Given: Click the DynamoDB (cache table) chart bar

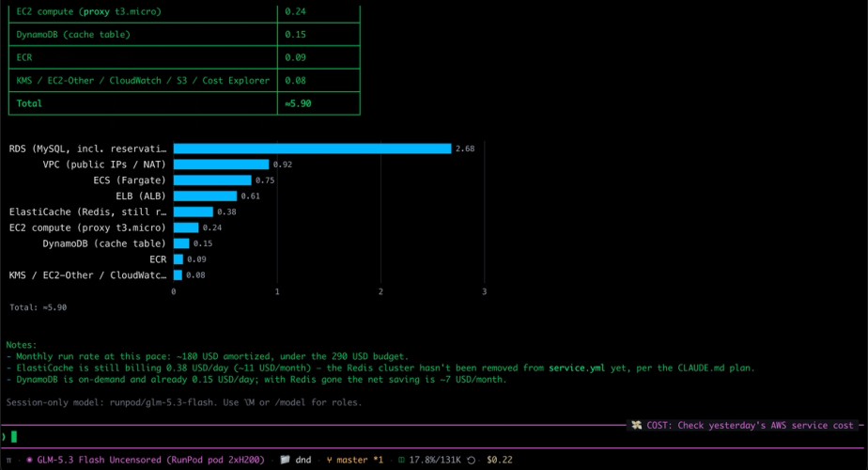Looking at the screenshot, I should [181, 243].
